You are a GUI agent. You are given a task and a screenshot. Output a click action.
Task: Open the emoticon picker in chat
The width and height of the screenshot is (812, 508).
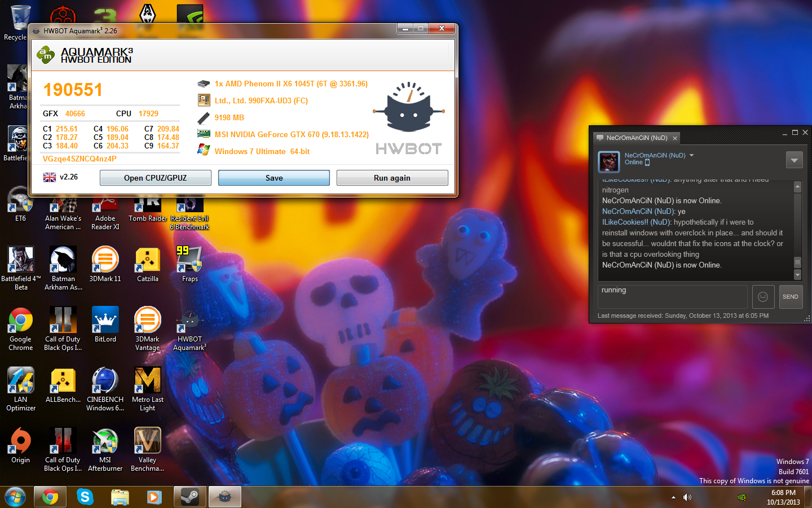coord(763,297)
